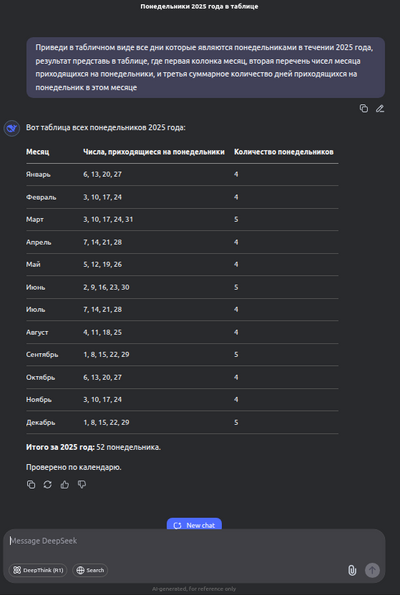The height and width of the screenshot is (595, 400).
Task: Click the Месяц column header
Action: (x=38, y=152)
